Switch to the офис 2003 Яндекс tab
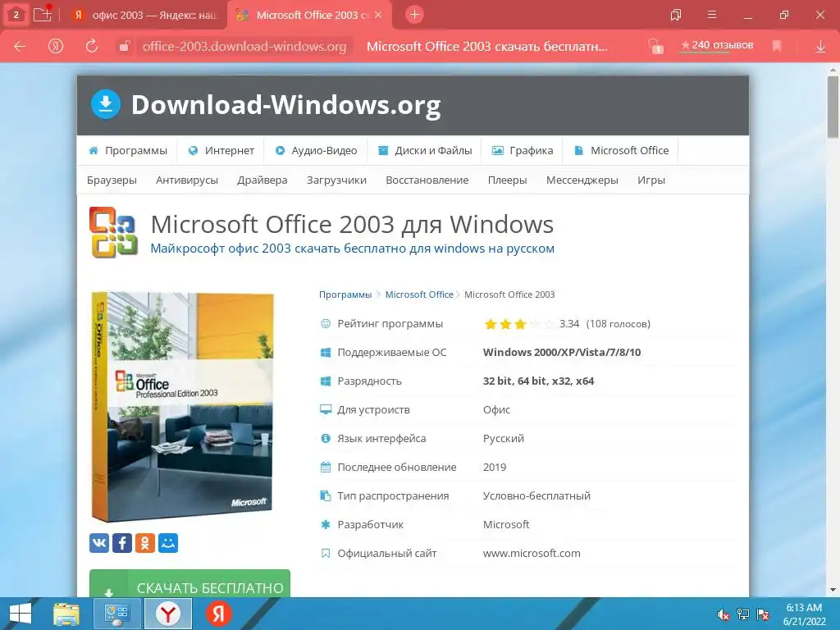This screenshot has width=840, height=630. [x=146, y=15]
